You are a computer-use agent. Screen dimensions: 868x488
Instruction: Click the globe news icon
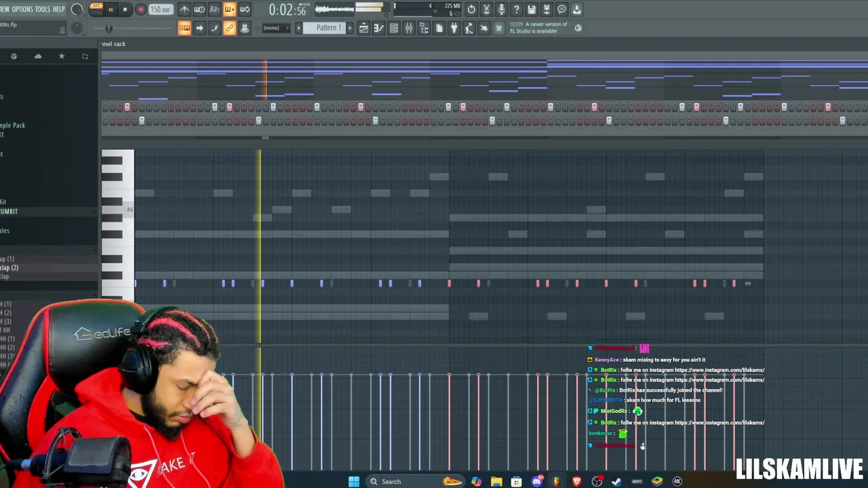pyautogui.click(x=578, y=28)
